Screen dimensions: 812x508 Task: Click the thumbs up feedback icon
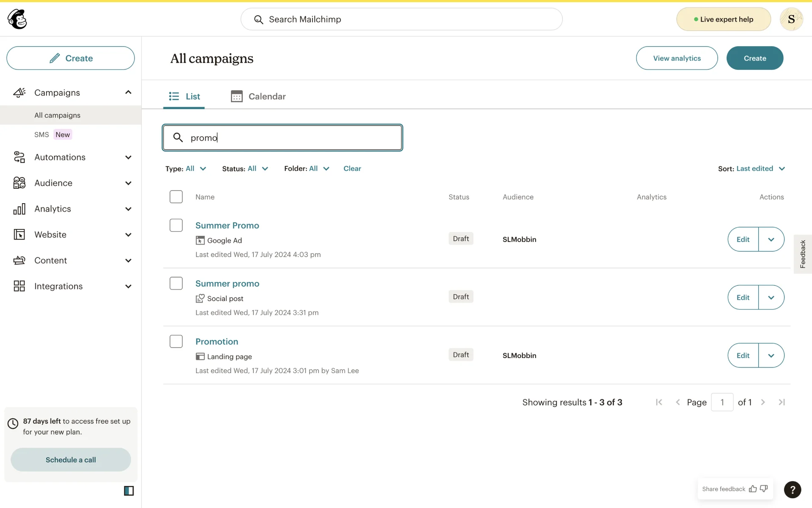(753, 489)
